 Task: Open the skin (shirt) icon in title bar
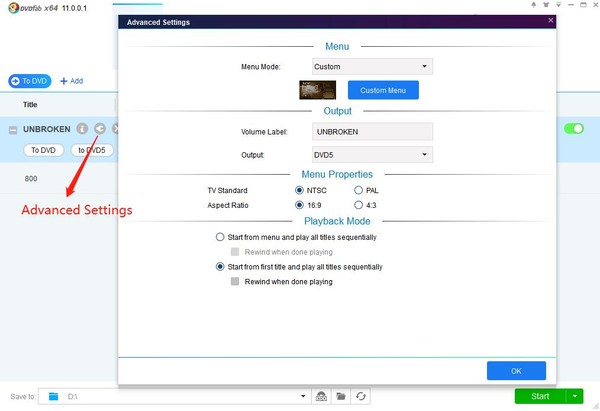click(546, 5)
